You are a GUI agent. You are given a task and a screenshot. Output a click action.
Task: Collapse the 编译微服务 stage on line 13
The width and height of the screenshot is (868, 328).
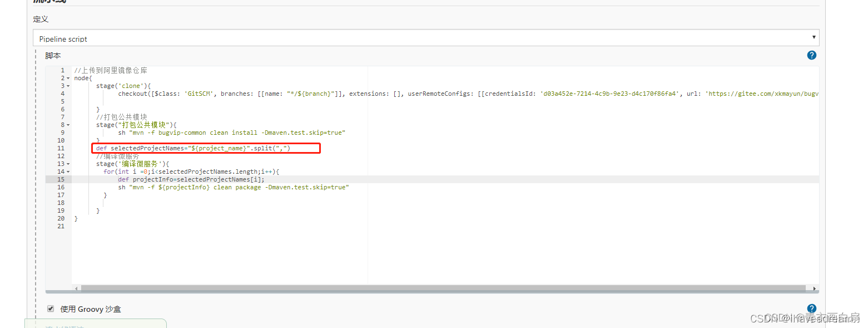pyautogui.click(x=67, y=164)
